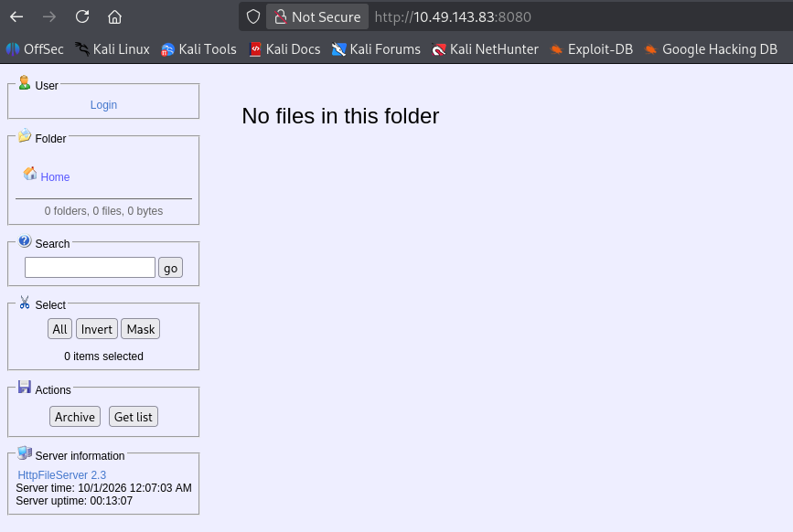Click the Server uptime line

click(x=74, y=501)
